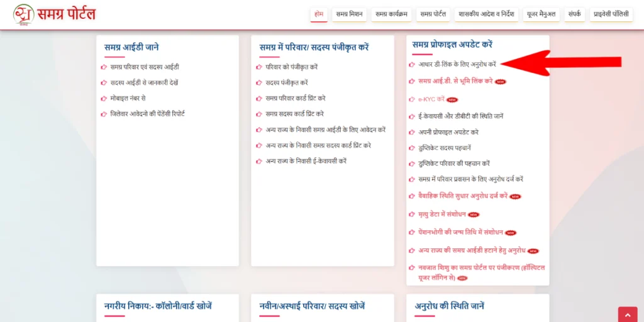Click सदस्य आईडी से जानकारी देखें link
The height and width of the screenshot is (322, 644).
[x=144, y=83]
